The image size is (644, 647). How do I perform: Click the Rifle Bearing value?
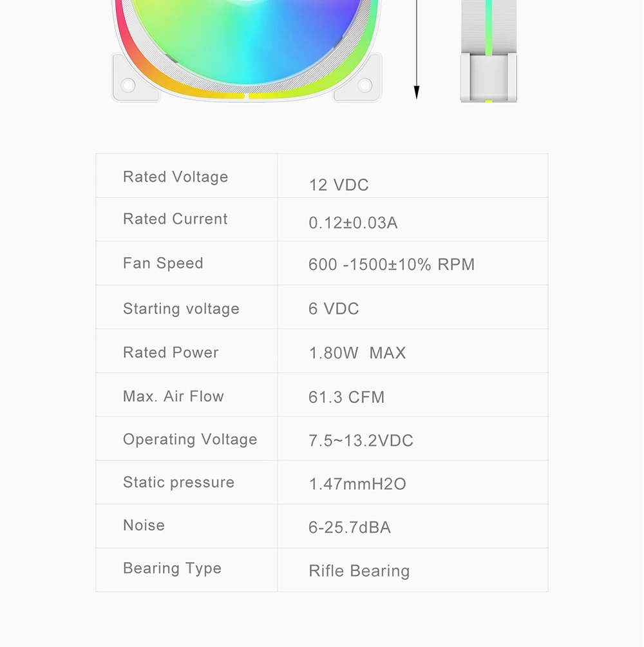click(359, 571)
